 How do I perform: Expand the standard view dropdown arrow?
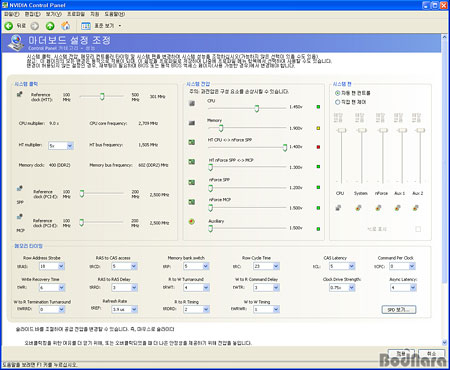click(x=120, y=26)
